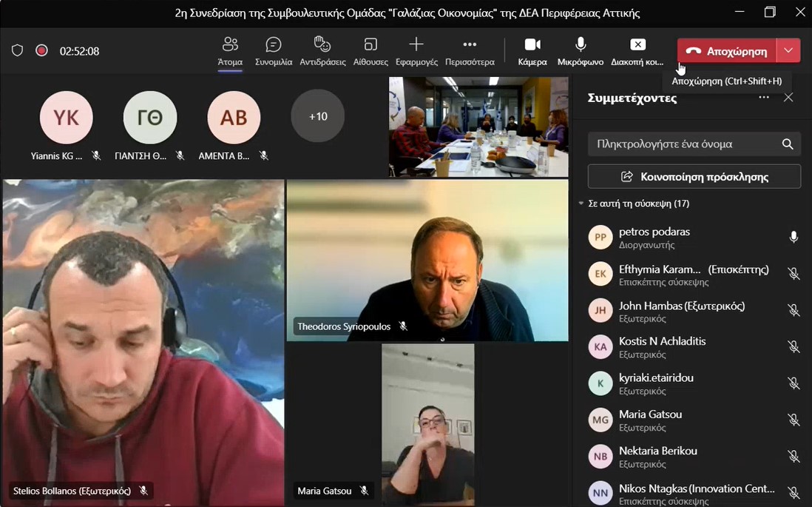Open Περισσότερα more options menu
Viewport: 812px width, 507px height.
tap(470, 45)
